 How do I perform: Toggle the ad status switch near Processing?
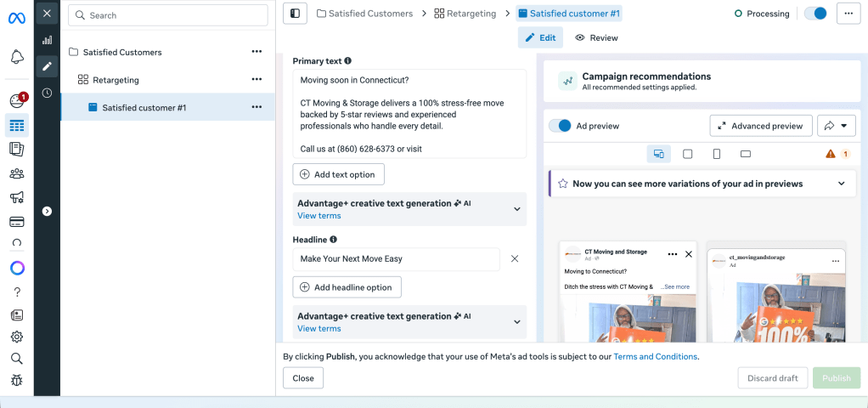point(814,14)
